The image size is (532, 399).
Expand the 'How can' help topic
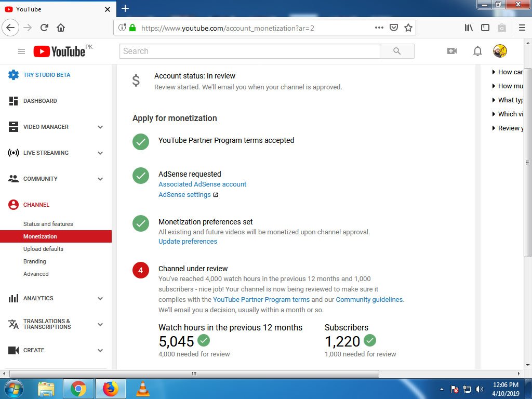[x=508, y=72]
